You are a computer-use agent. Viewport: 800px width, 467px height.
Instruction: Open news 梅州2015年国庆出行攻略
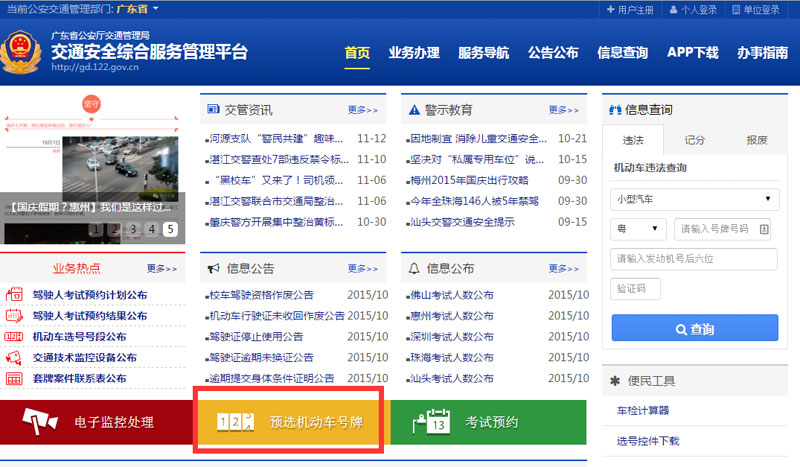(469, 181)
